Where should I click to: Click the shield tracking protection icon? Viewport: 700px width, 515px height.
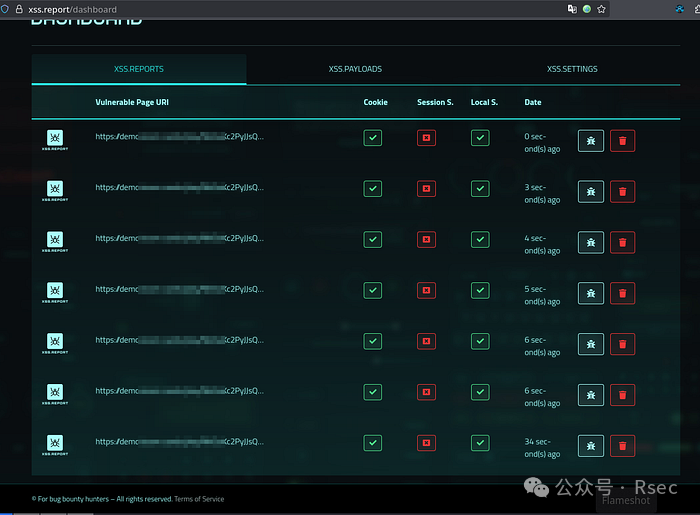(x=5, y=9)
